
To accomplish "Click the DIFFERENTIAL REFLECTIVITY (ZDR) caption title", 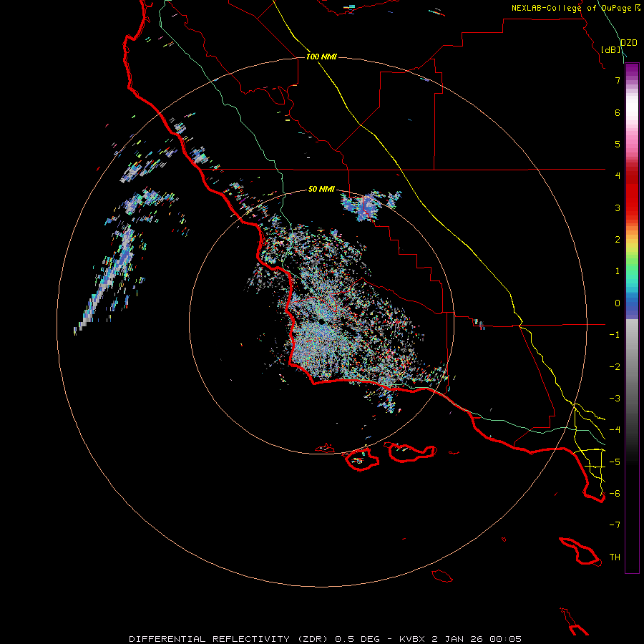I will pyautogui.click(x=230, y=639).
